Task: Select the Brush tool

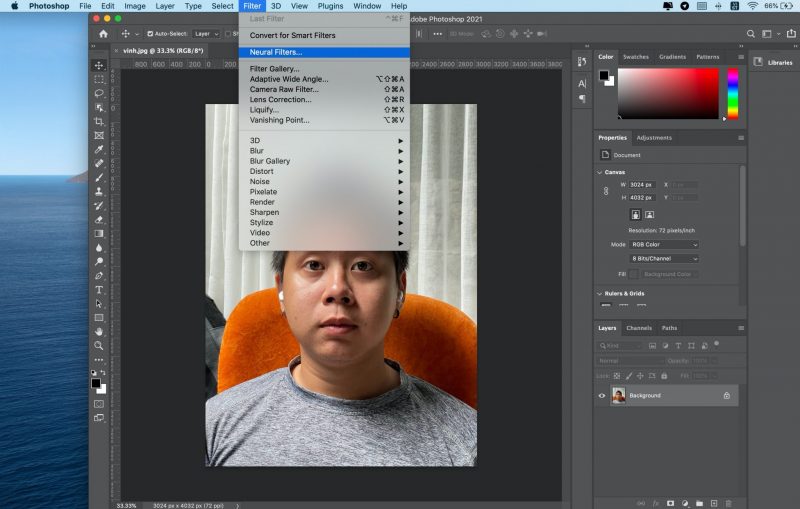Action: point(99,177)
